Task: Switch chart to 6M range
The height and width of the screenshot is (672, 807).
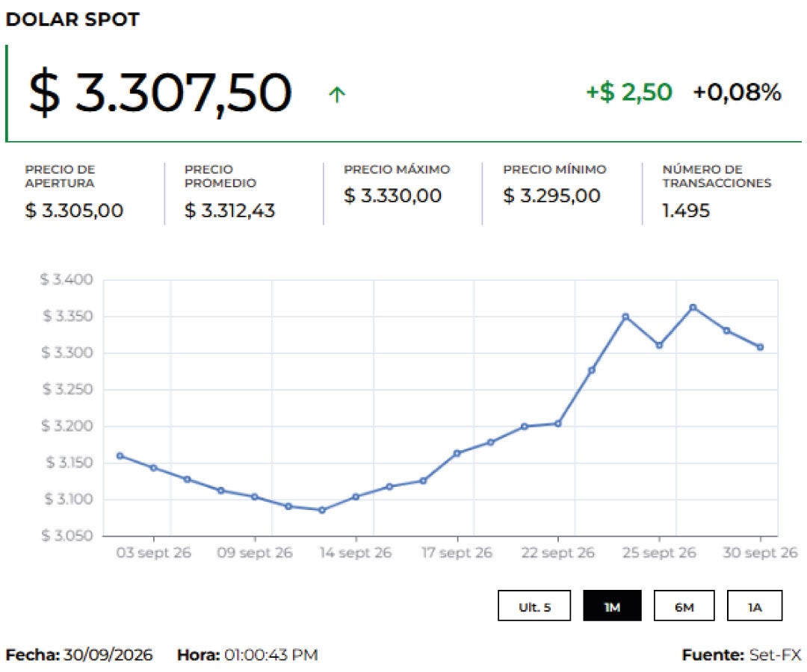Action: pos(684,606)
